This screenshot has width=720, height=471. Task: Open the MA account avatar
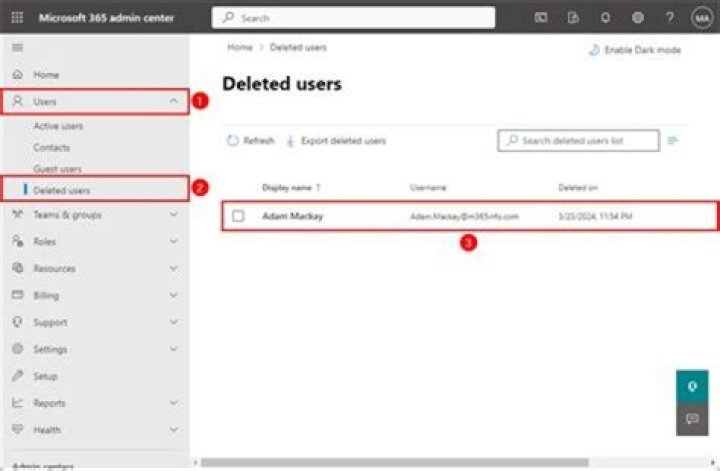click(x=702, y=18)
